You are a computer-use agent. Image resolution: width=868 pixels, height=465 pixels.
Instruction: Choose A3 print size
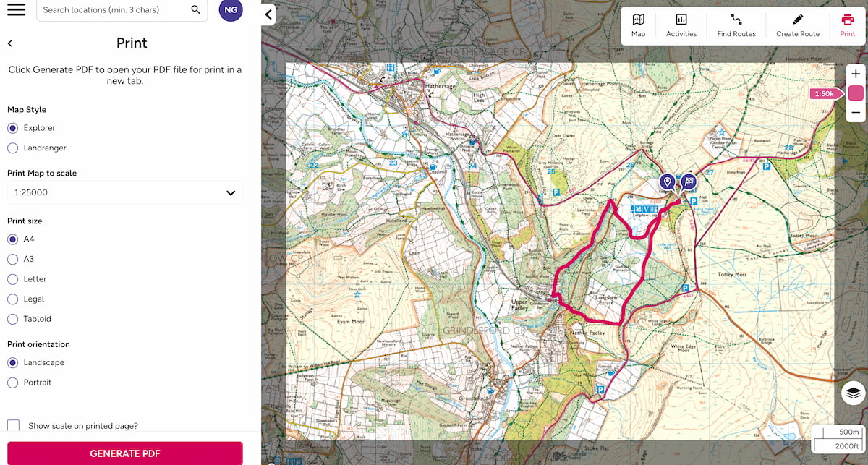tap(12, 259)
